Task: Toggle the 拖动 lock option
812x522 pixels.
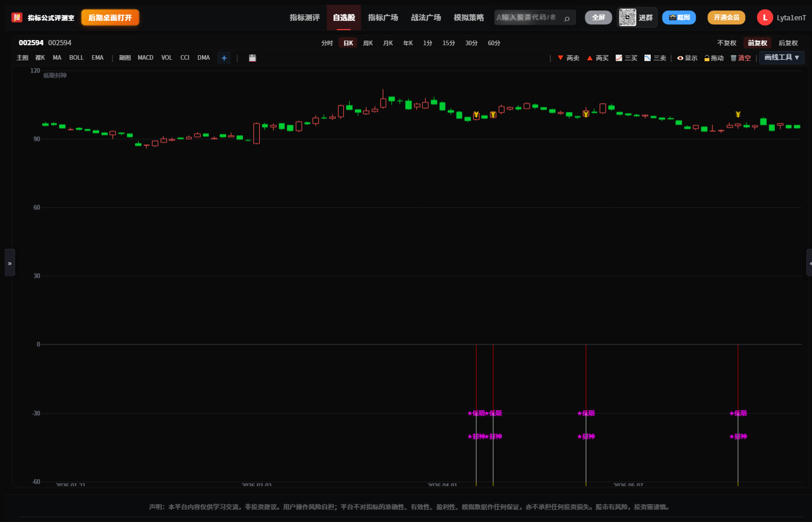Action: 714,58
